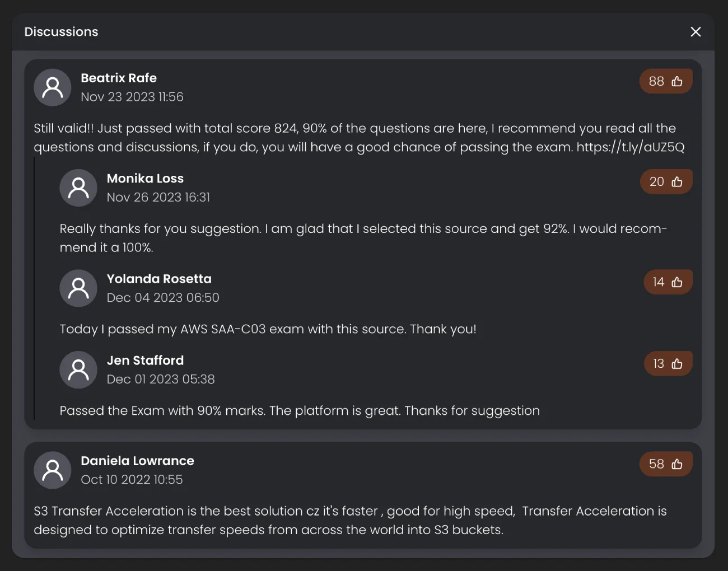Select the Jen Stafford name
This screenshot has height=571, width=728.
pyautogui.click(x=145, y=361)
